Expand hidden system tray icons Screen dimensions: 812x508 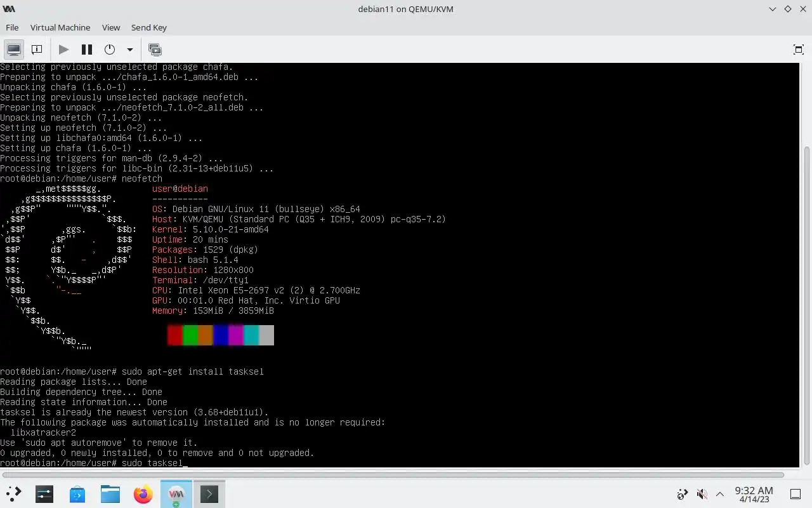(720, 493)
